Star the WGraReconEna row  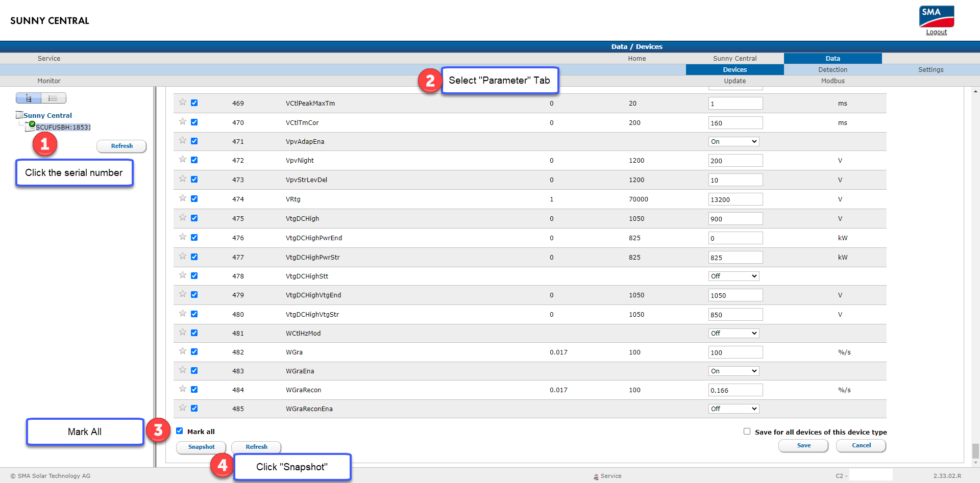coord(183,408)
